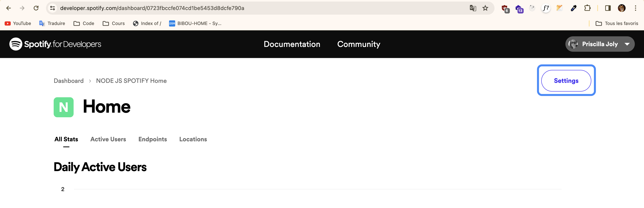Viewport: 644px width, 208px height.
Task: Open the Google Translate icon in address bar
Action: click(x=472, y=8)
